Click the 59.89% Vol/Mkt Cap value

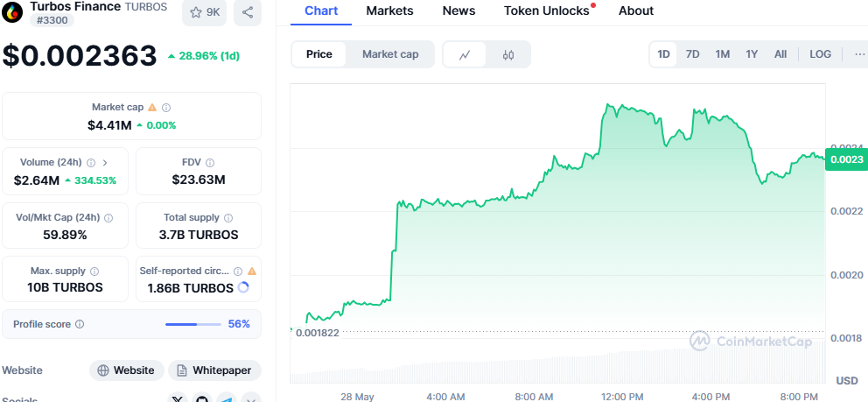(x=65, y=235)
